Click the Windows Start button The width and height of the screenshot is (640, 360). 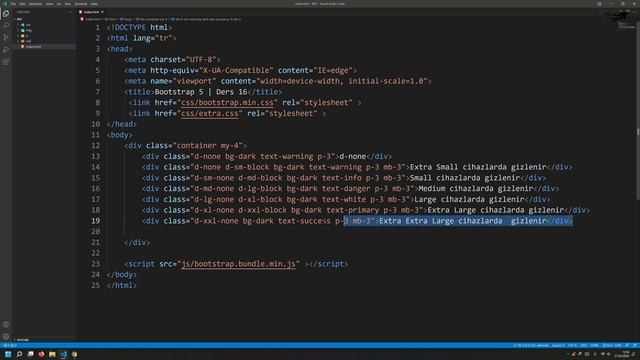(8, 354)
